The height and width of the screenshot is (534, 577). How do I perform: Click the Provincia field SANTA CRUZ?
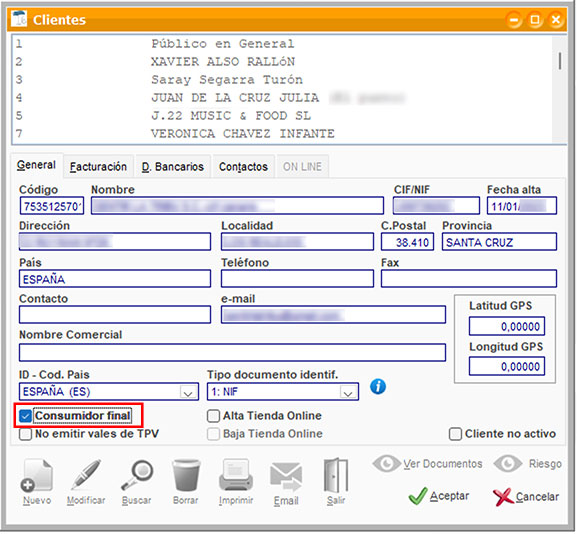[x=499, y=242]
